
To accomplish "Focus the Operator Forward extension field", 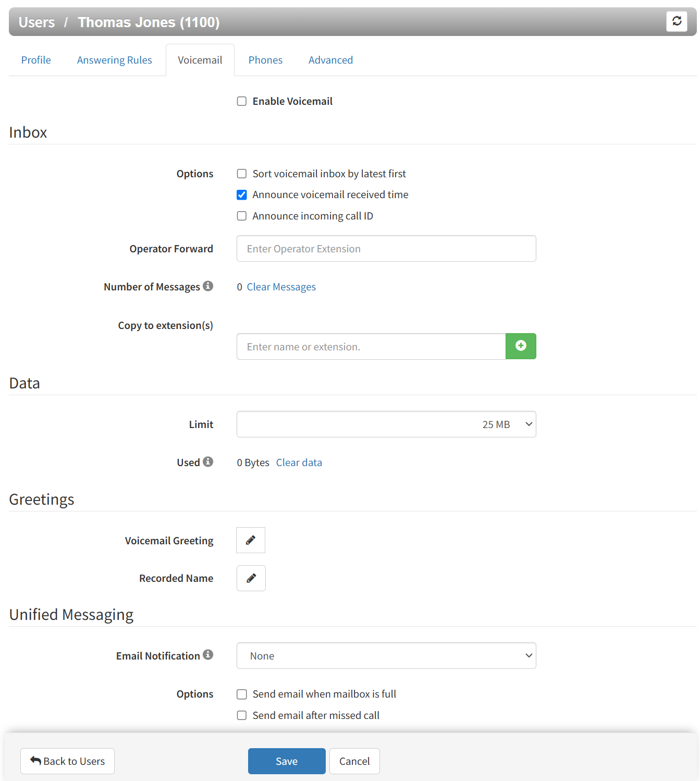I will pyautogui.click(x=386, y=249).
